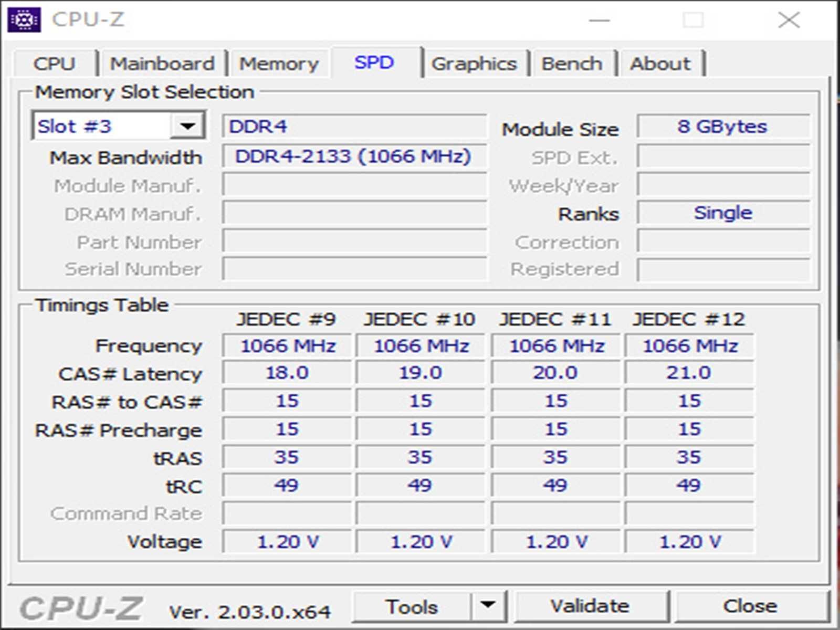
Task: Minimize the CPU-Z window
Action: point(599,20)
